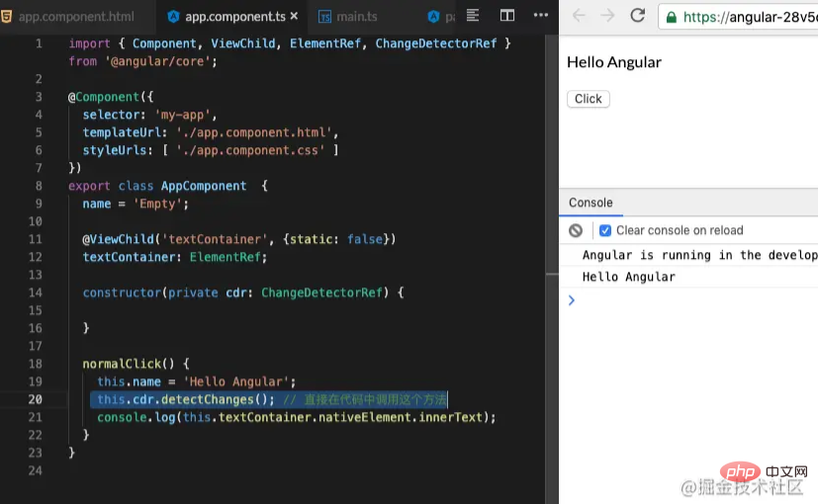
Task: Switch to the app.component.ts tab
Action: [234, 17]
